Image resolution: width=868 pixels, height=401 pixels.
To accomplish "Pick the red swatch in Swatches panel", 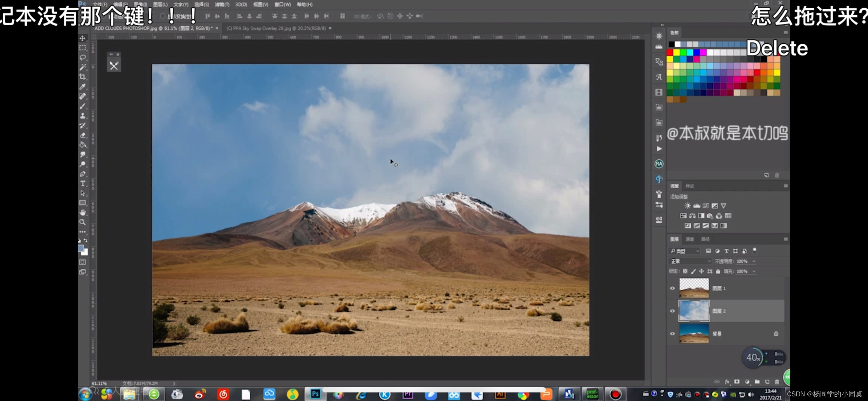I will (x=670, y=52).
